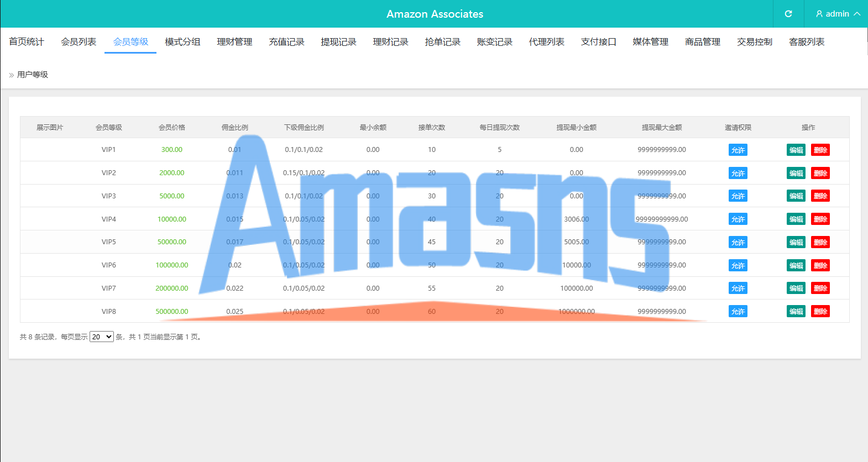Go to 媒体管理 tab
868x462 pixels.
[650, 42]
